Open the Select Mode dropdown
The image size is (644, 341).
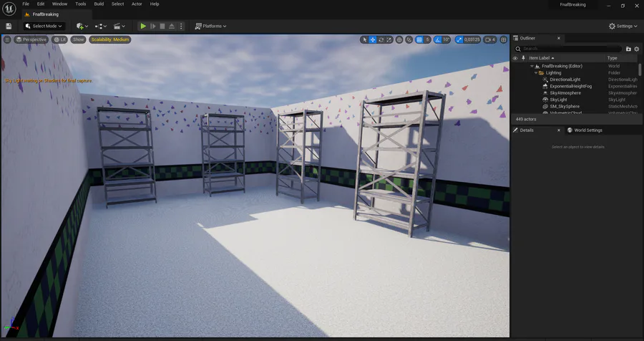[44, 26]
